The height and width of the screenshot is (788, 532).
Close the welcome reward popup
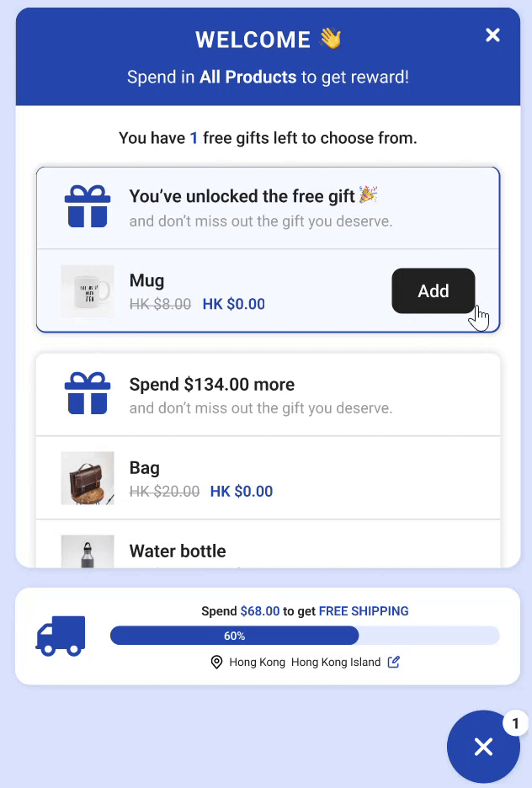(x=492, y=35)
